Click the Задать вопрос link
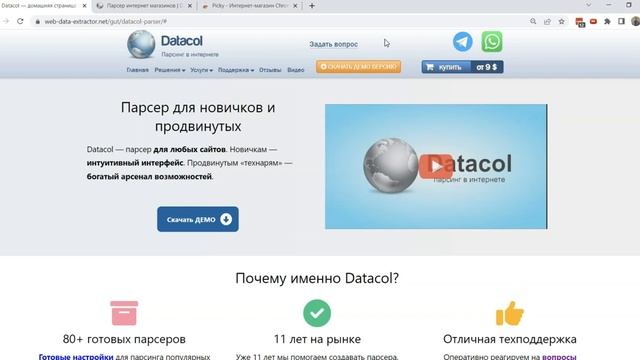The image size is (640, 360). click(x=333, y=44)
